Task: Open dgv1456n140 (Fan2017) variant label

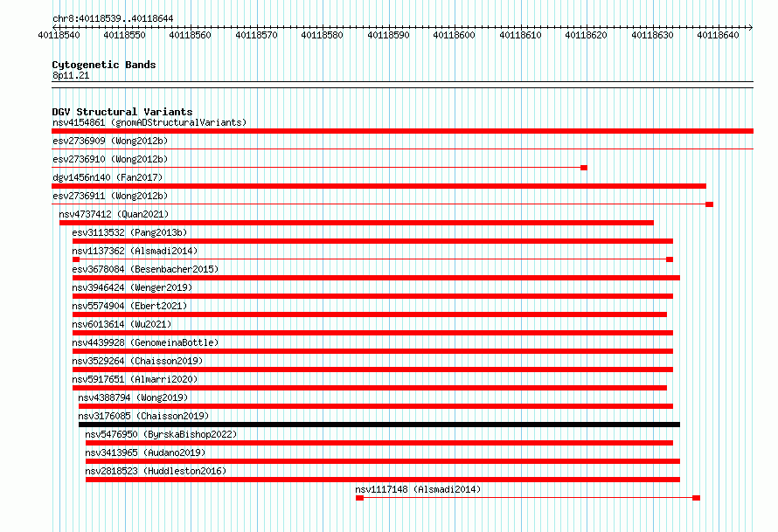Action: 108,177
